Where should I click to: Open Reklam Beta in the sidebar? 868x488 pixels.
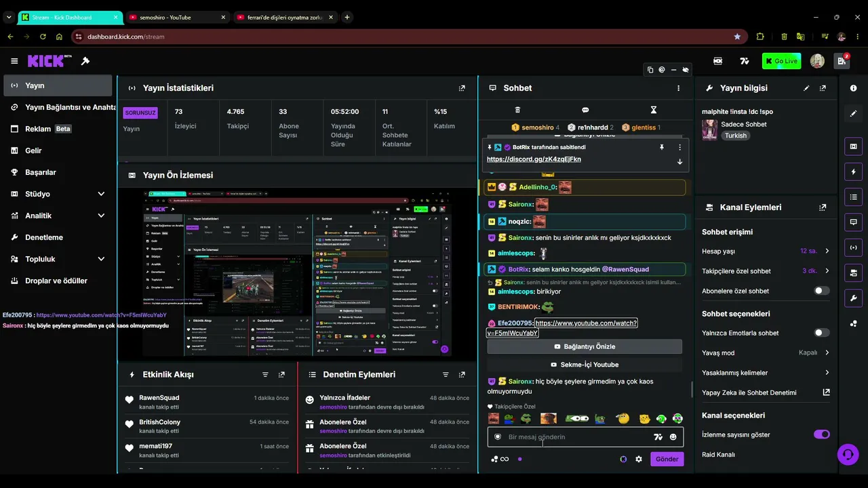point(58,129)
